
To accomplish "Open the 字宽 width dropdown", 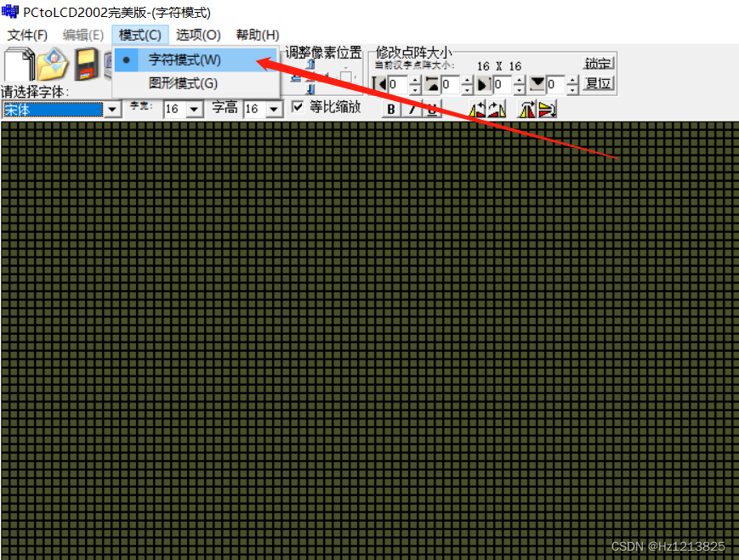I will pyautogui.click(x=194, y=110).
